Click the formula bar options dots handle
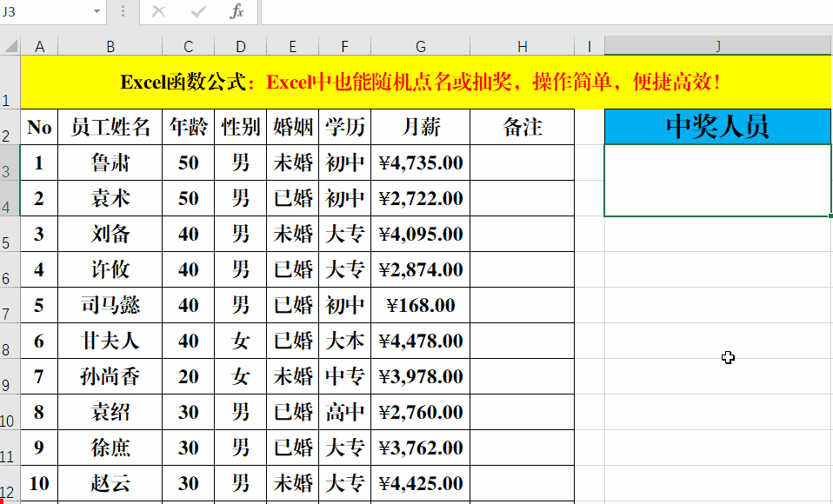Screen dimensions: 833x504 (123, 11)
